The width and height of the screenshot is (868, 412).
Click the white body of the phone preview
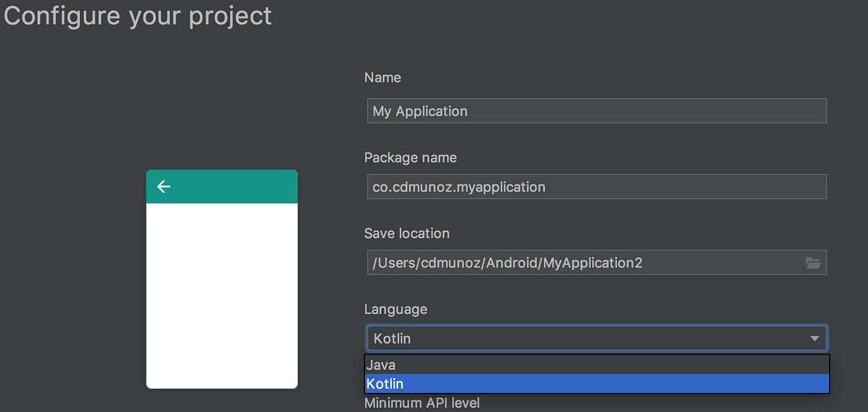pos(222,295)
